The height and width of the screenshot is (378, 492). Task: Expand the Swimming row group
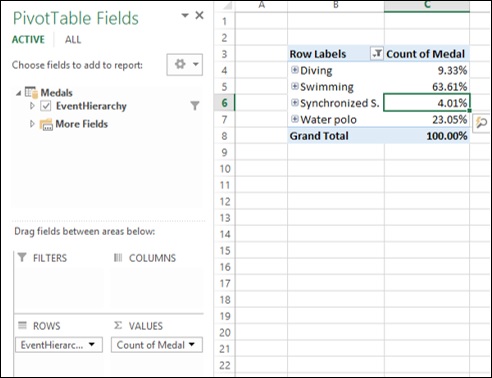[294, 86]
